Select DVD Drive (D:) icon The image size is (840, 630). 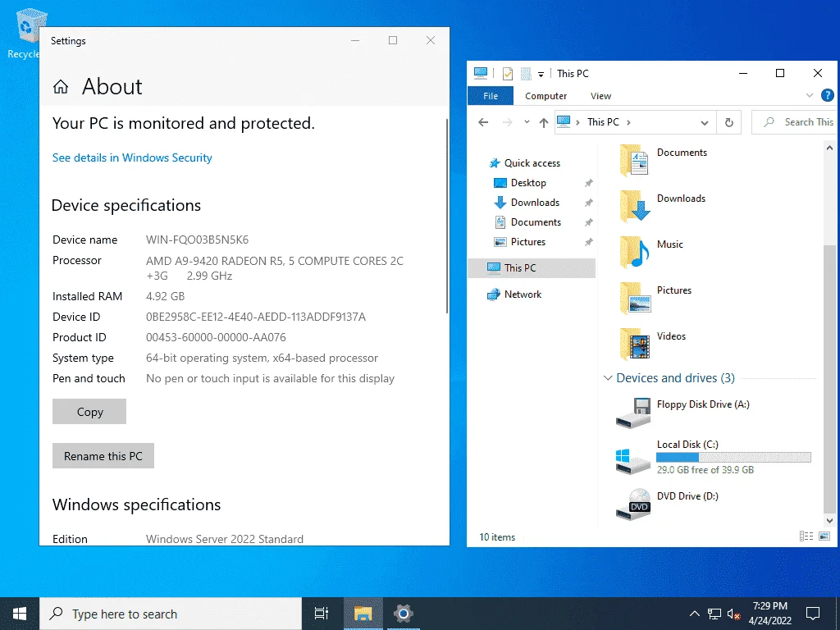[x=633, y=504]
